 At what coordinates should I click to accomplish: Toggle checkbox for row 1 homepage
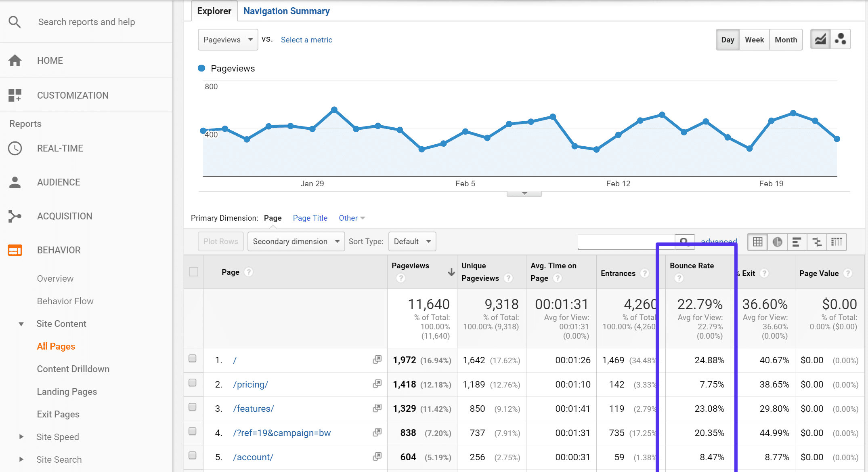193,359
